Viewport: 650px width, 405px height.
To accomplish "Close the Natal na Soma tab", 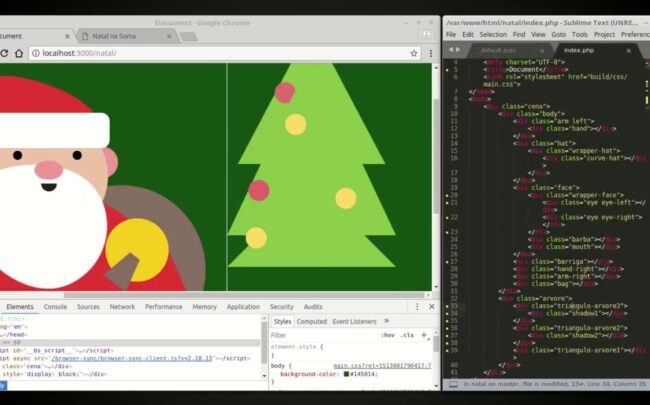I will [x=169, y=36].
